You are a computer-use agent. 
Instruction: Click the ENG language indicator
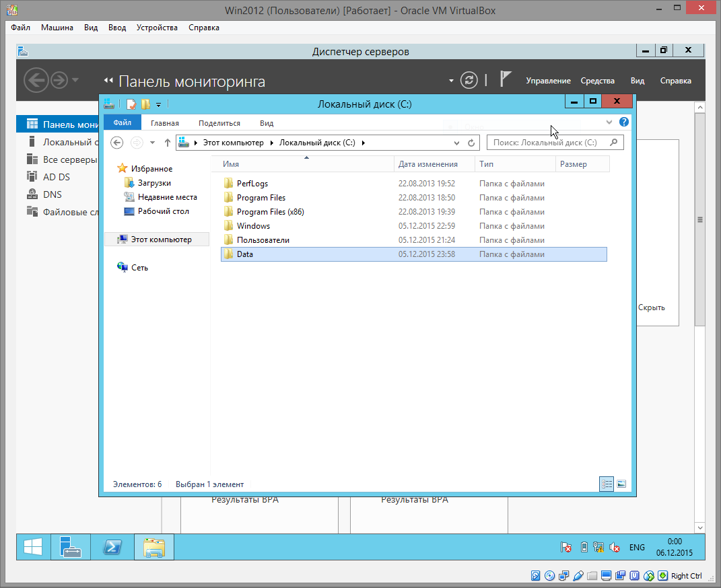coord(637,548)
